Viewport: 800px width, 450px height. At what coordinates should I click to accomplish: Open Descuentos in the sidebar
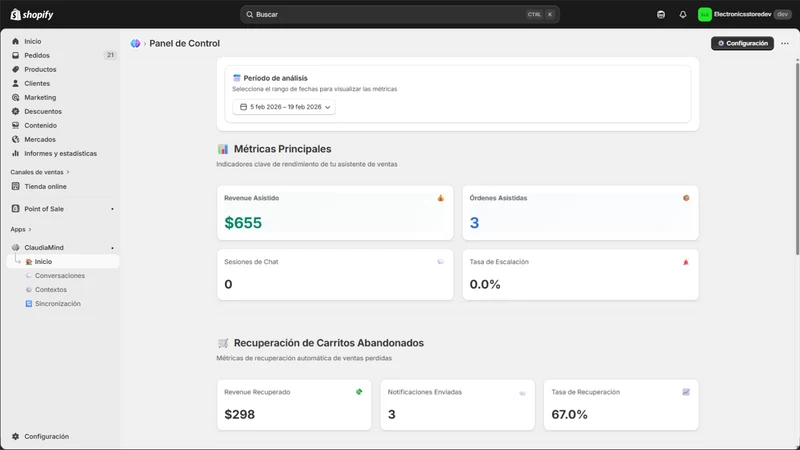(x=43, y=111)
